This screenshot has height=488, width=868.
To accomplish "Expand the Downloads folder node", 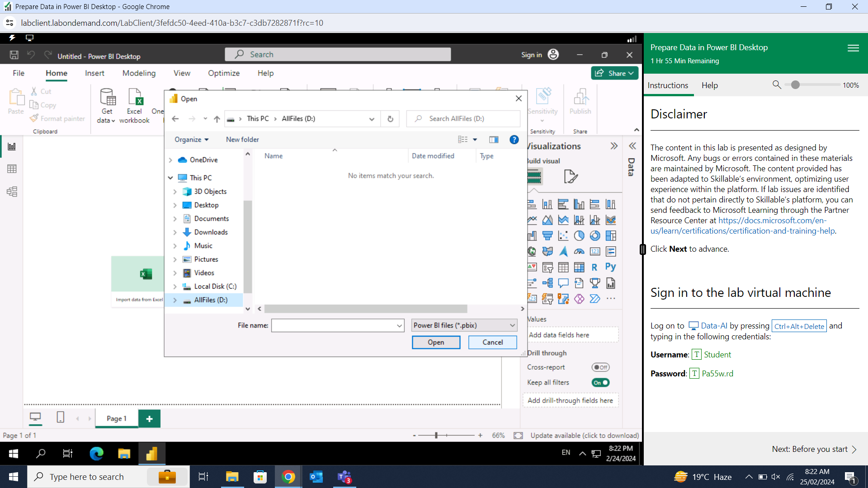I will (175, 232).
